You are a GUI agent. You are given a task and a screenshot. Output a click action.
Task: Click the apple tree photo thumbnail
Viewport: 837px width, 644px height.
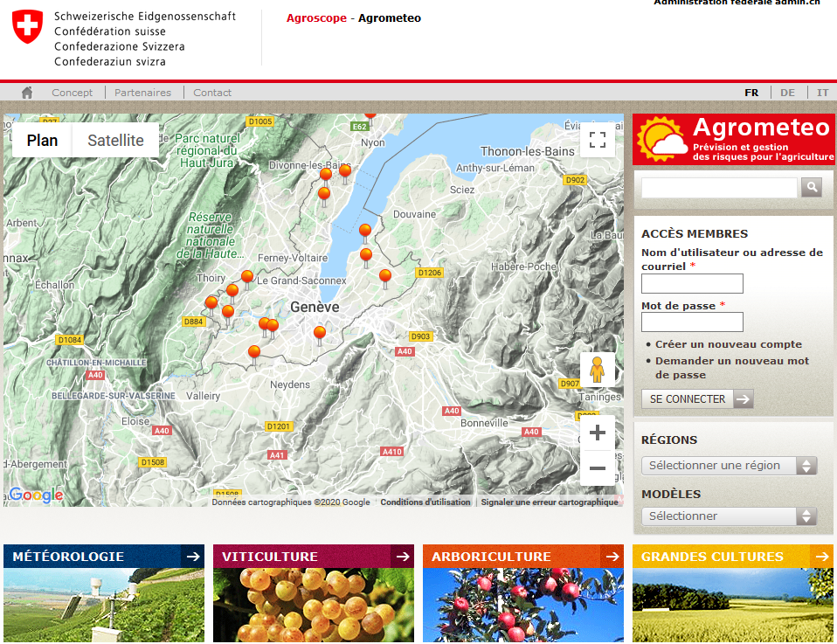pyautogui.click(x=523, y=605)
